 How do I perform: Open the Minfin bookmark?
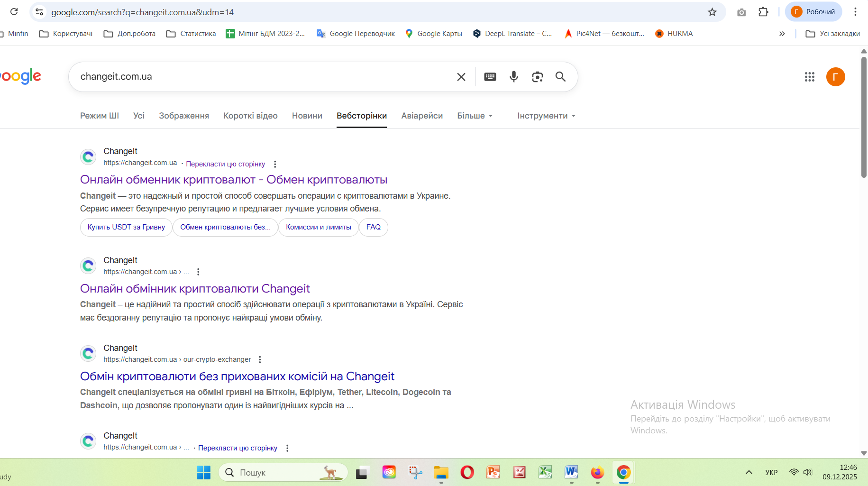[15, 34]
